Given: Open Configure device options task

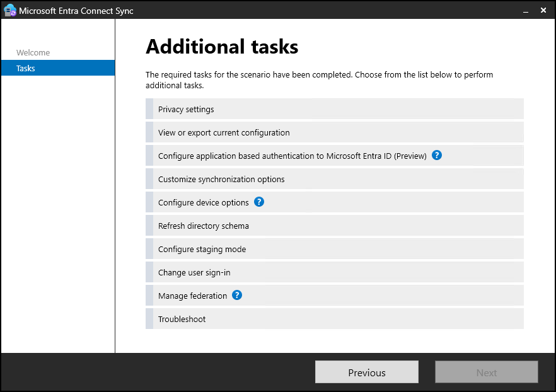Looking at the screenshot, I should coord(203,203).
